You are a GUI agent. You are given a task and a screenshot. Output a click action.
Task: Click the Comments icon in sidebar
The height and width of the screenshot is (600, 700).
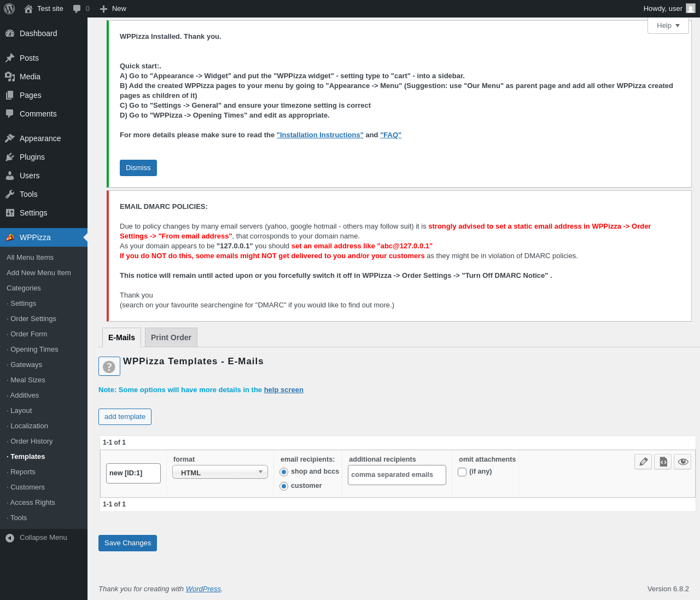coord(10,114)
